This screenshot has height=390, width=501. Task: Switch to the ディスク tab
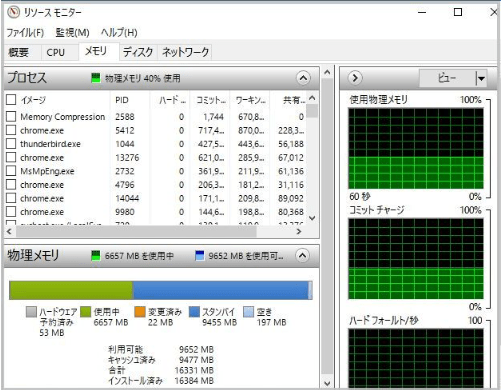[138, 52]
